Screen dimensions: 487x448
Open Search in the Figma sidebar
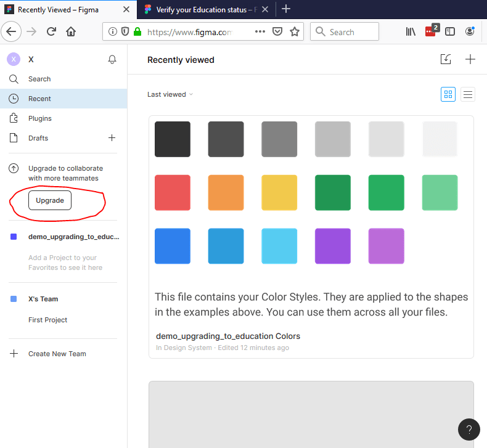point(63,79)
